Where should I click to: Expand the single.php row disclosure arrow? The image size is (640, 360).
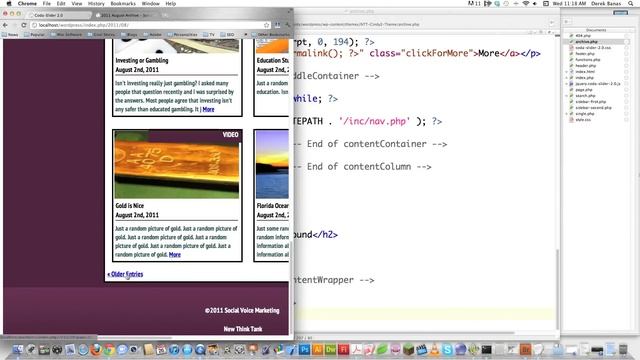tap(567, 114)
